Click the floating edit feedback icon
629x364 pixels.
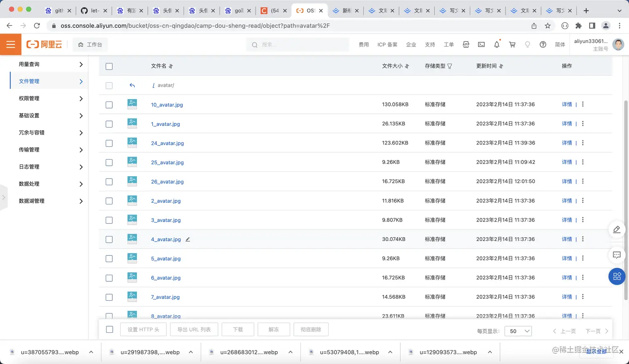(x=617, y=229)
